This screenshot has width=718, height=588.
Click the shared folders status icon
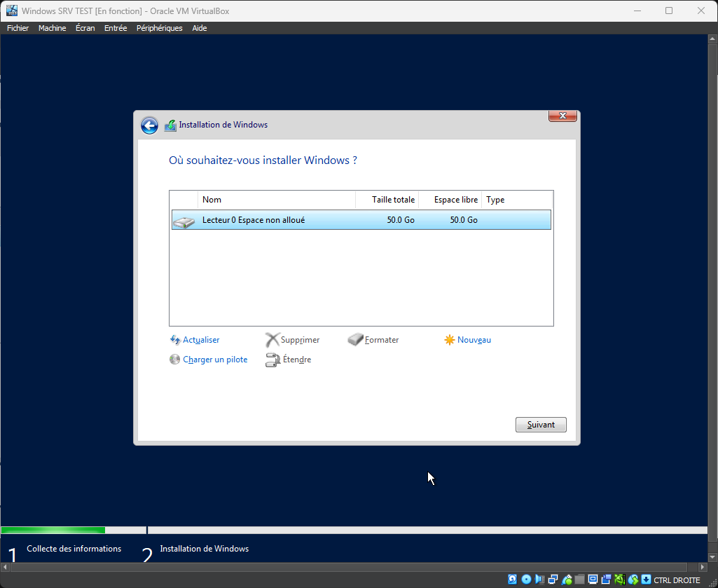click(x=579, y=580)
